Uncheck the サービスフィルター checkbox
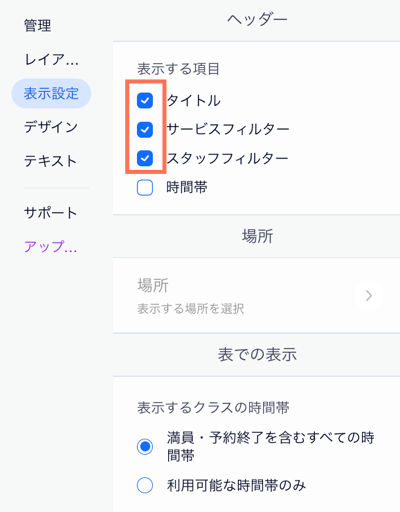The width and height of the screenshot is (400, 512). tap(145, 130)
